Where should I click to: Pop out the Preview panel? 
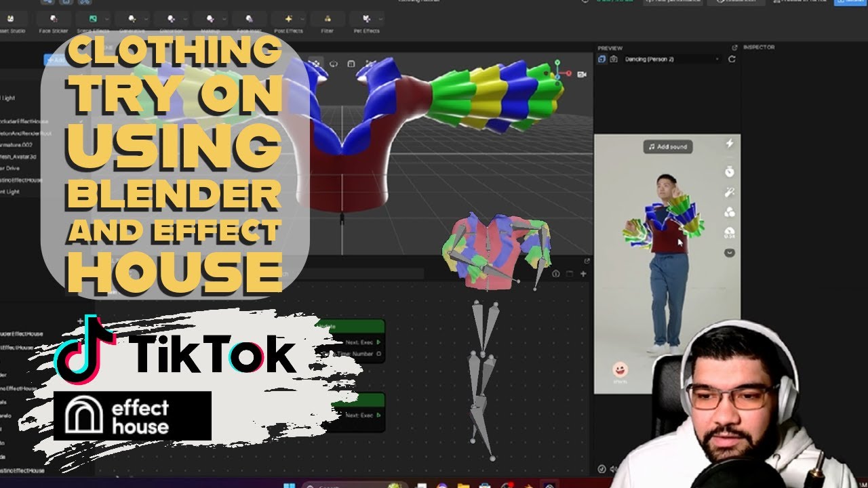734,47
